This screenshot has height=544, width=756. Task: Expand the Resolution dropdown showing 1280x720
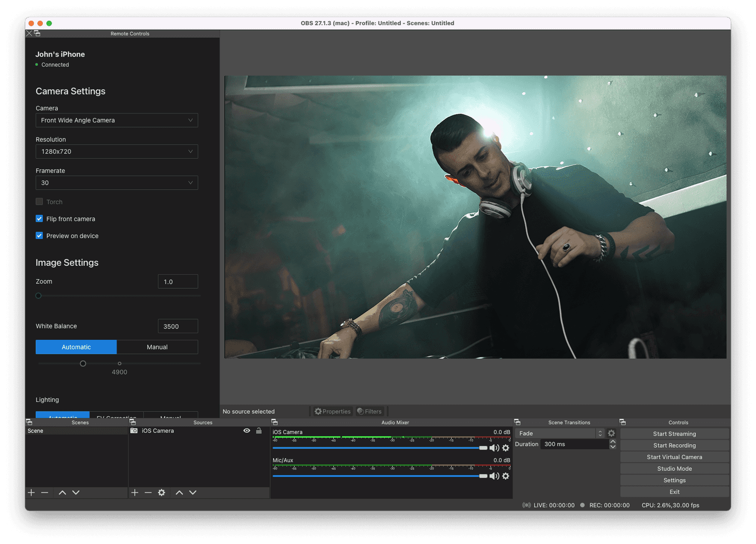coord(116,151)
